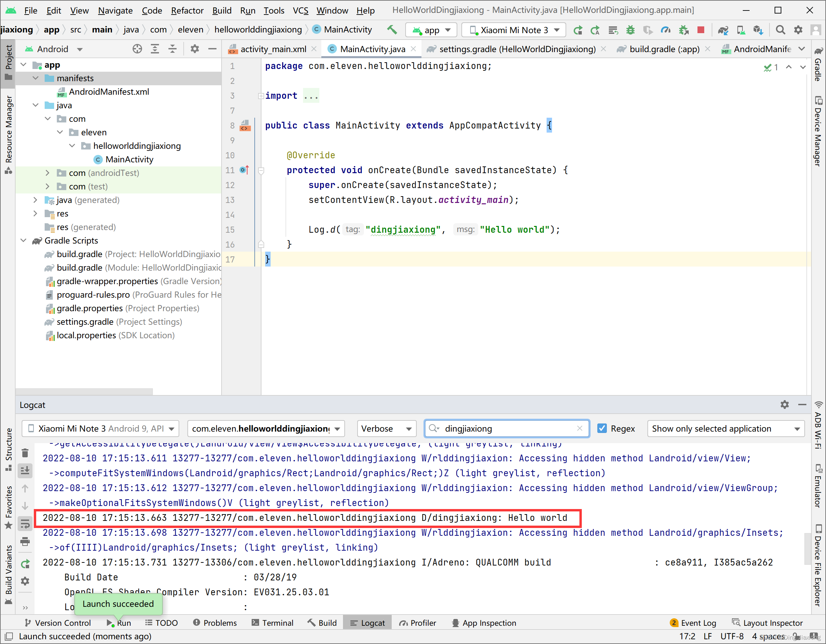The width and height of the screenshot is (826, 644).
Task: Toggle scroll to end in Logcat
Action: point(25,470)
